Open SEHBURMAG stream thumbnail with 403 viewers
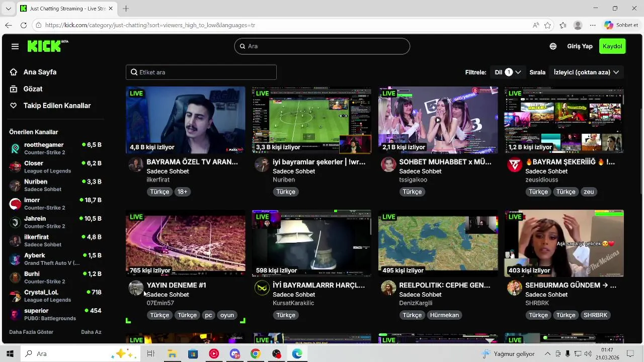Screen dimensions: 644x362 click(x=564, y=243)
